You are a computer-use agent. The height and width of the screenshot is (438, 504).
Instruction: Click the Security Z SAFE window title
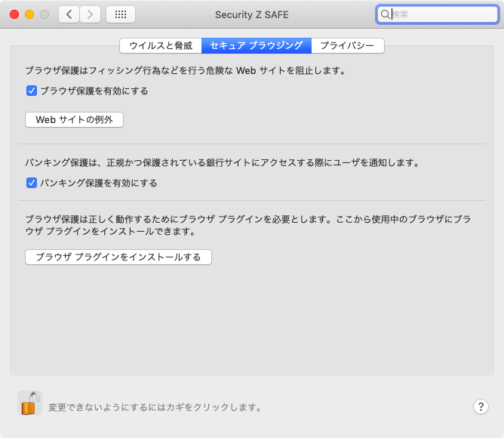[x=252, y=14]
